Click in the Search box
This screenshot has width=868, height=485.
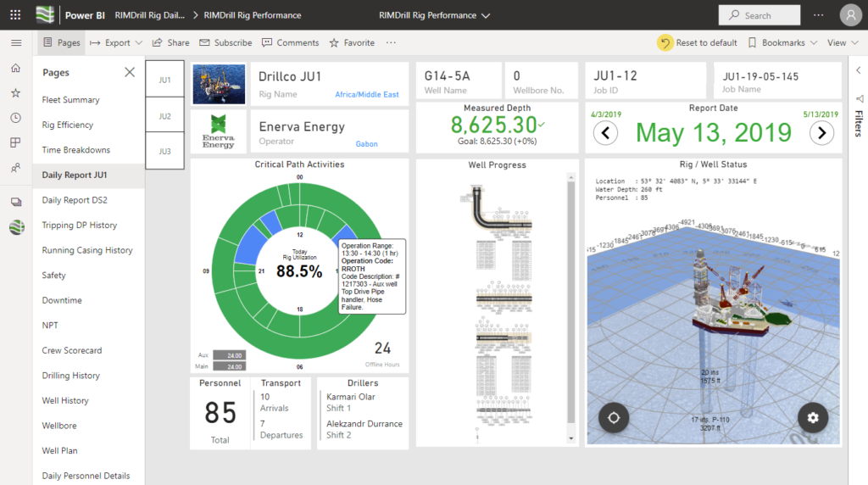click(x=759, y=15)
